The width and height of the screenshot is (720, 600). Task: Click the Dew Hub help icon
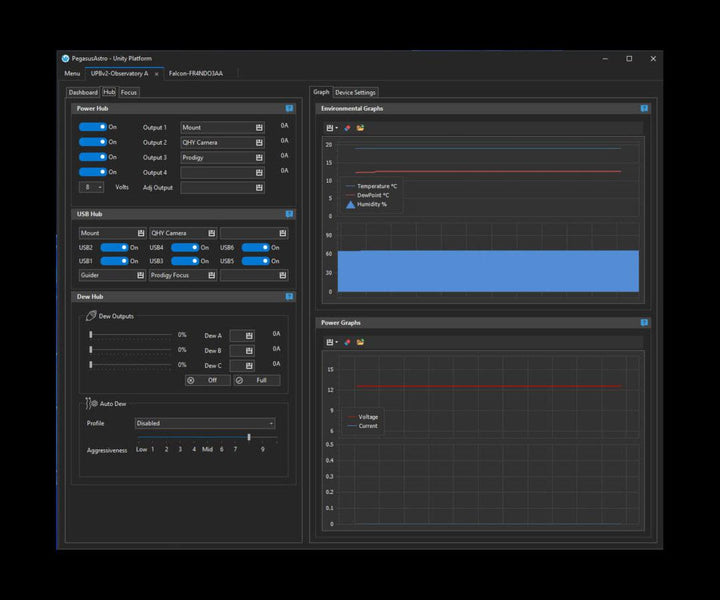click(289, 297)
